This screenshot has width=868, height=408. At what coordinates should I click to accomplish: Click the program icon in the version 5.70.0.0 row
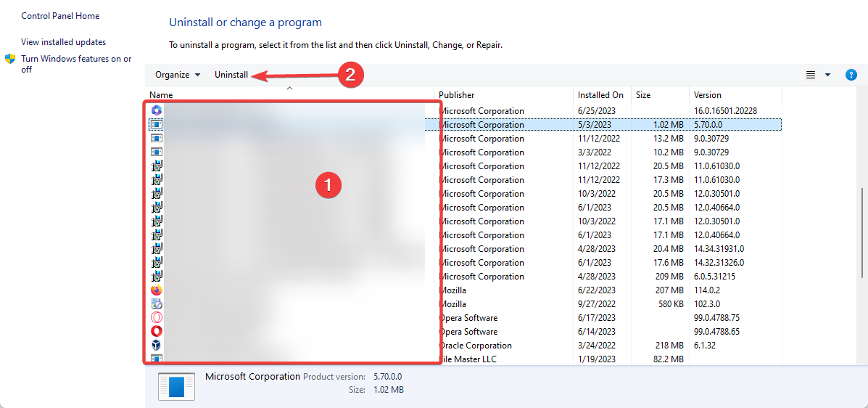[x=156, y=125]
